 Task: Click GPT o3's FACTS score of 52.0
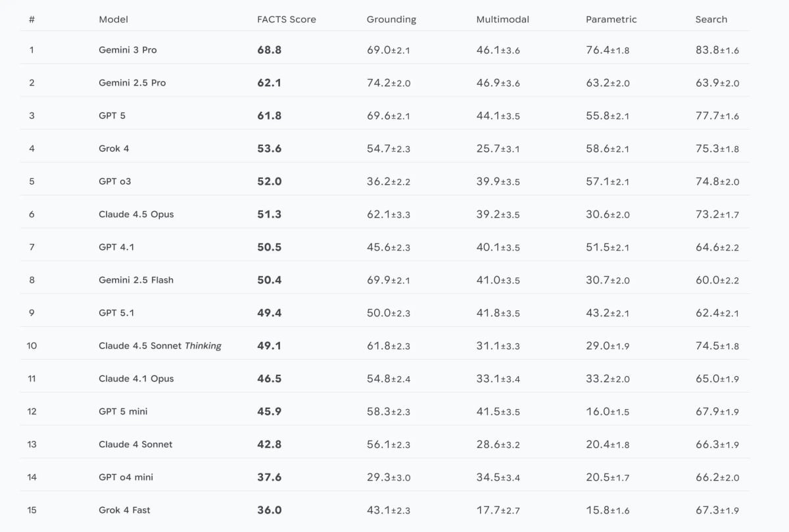[269, 181]
